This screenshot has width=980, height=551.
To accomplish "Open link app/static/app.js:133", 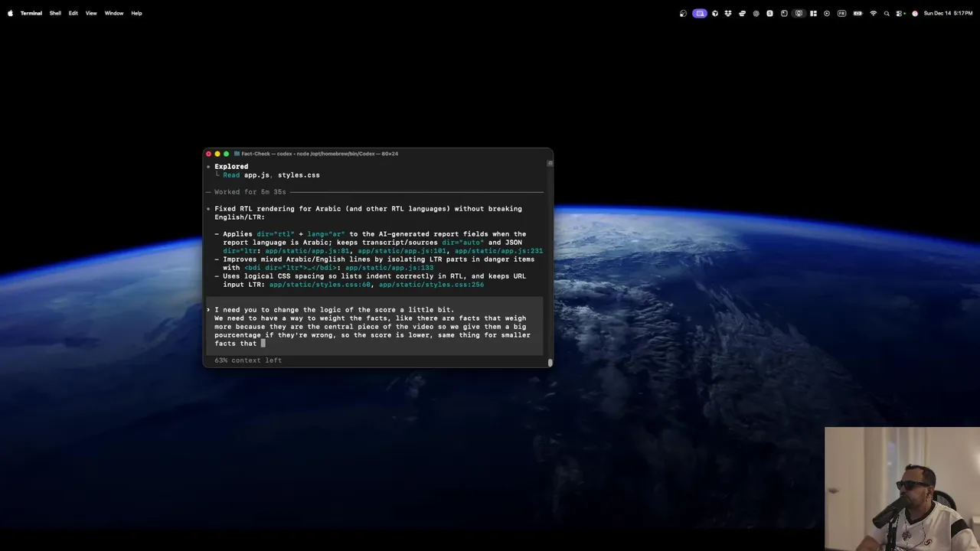I will (x=389, y=268).
